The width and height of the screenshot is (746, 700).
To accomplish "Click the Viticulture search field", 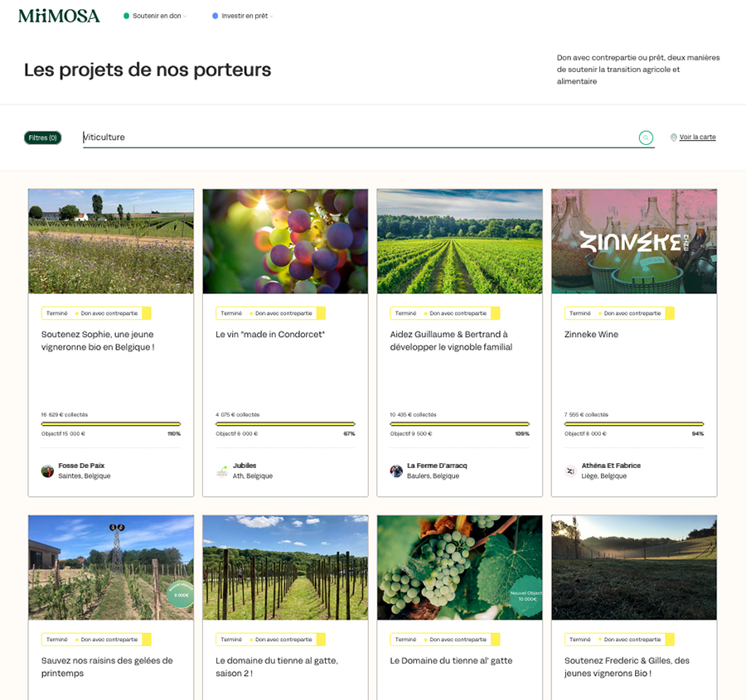I will pyautogui.click(x=356, y=138).
